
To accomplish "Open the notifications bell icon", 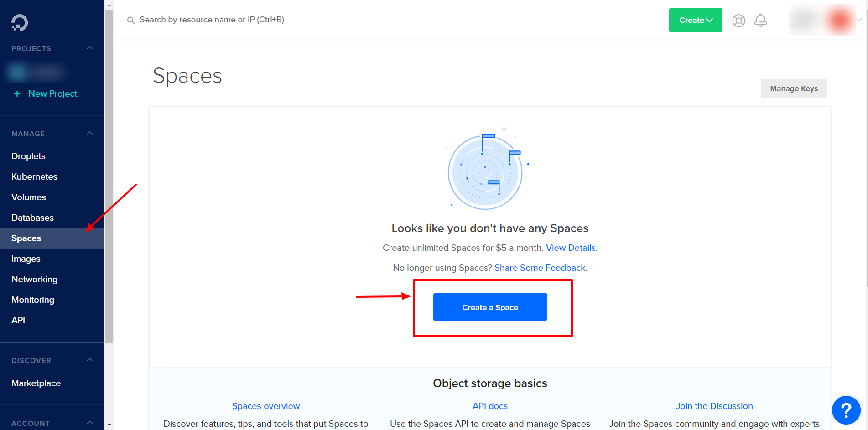I will [760, 21].
